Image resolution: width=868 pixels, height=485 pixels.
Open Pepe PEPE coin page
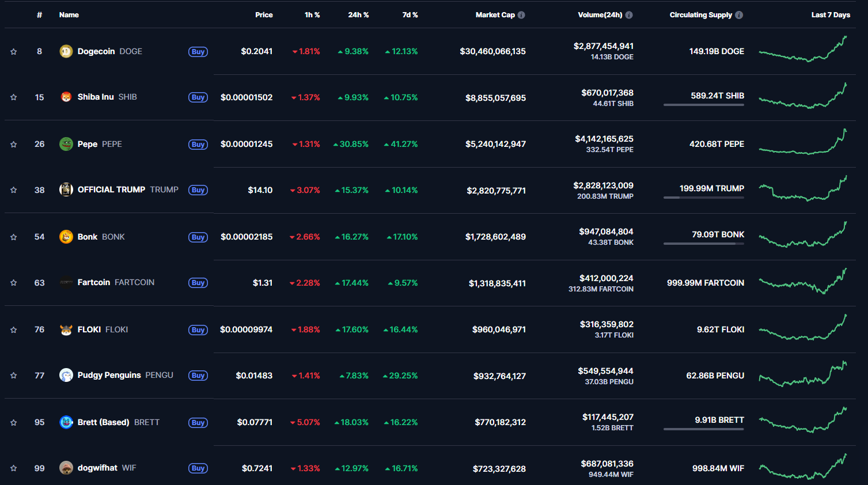coord(100,144)
